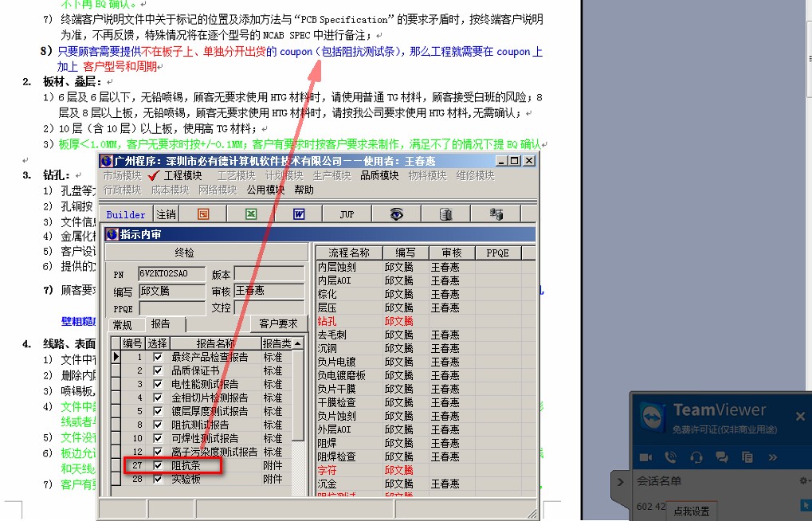Toggle checkbox for 金相切片检测报告

pos(158,398)
